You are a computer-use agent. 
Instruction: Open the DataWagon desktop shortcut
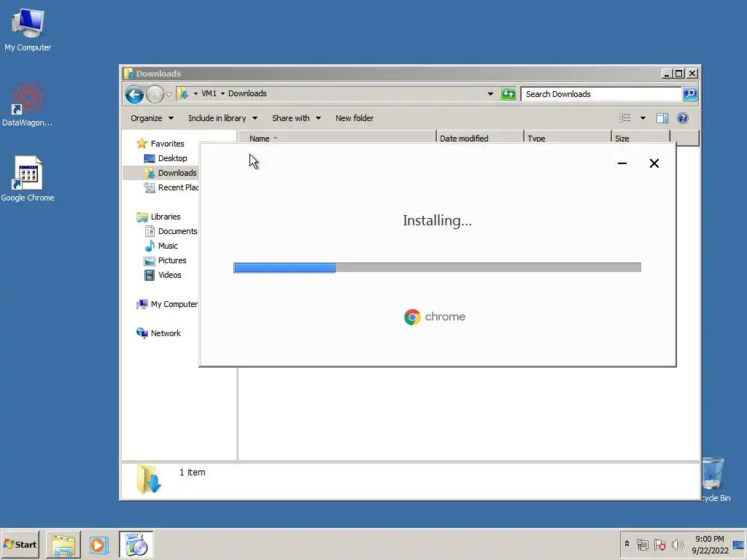[x=27, y=105]
